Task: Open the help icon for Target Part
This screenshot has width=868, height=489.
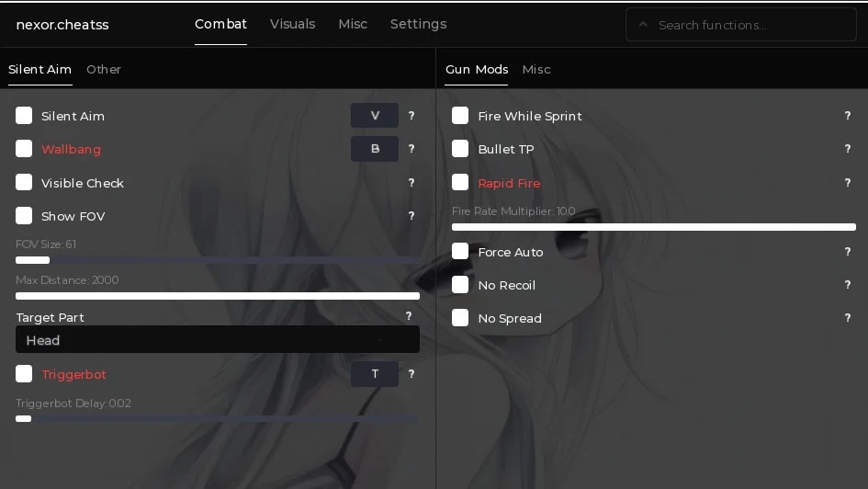Action: click(x=409, y=316)
